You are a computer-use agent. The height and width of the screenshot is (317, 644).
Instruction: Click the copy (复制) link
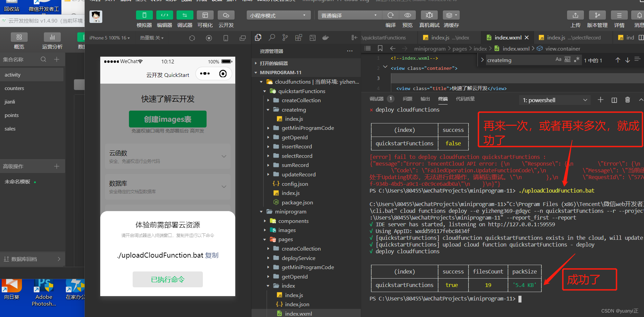pyautogui.click(x=212, y=255)
